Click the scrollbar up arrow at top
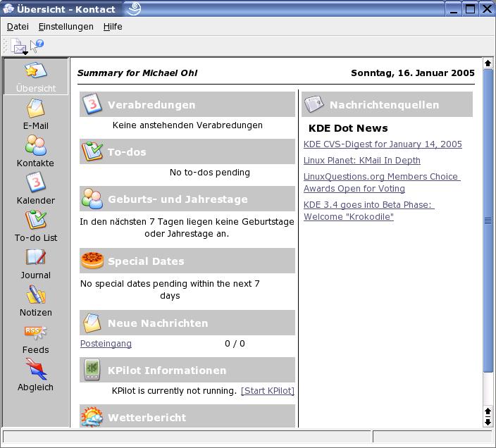The width and height of the screenshot is (496, 448). click(488, 63)
